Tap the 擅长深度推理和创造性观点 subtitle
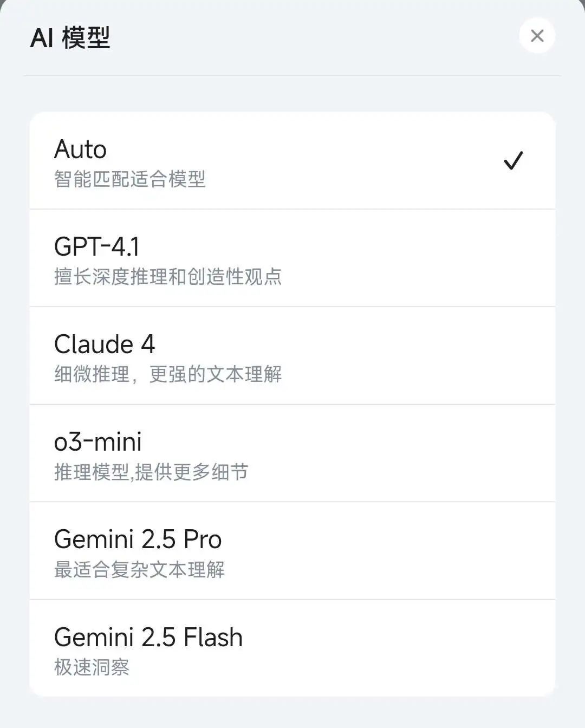Screen dimensions: 585x728 [168, 277]
